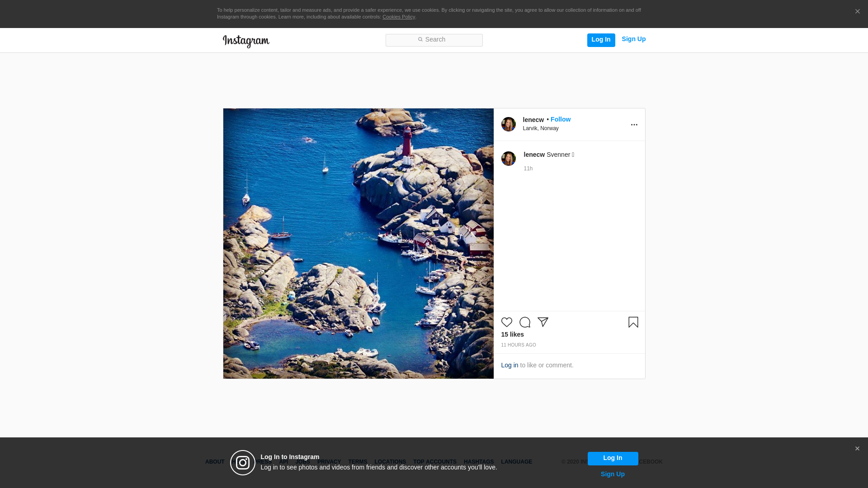The width and height of the screenshot is (868, 488).
Task: Open the LOCATIONS footer link
Action: (x=390, y=462)
